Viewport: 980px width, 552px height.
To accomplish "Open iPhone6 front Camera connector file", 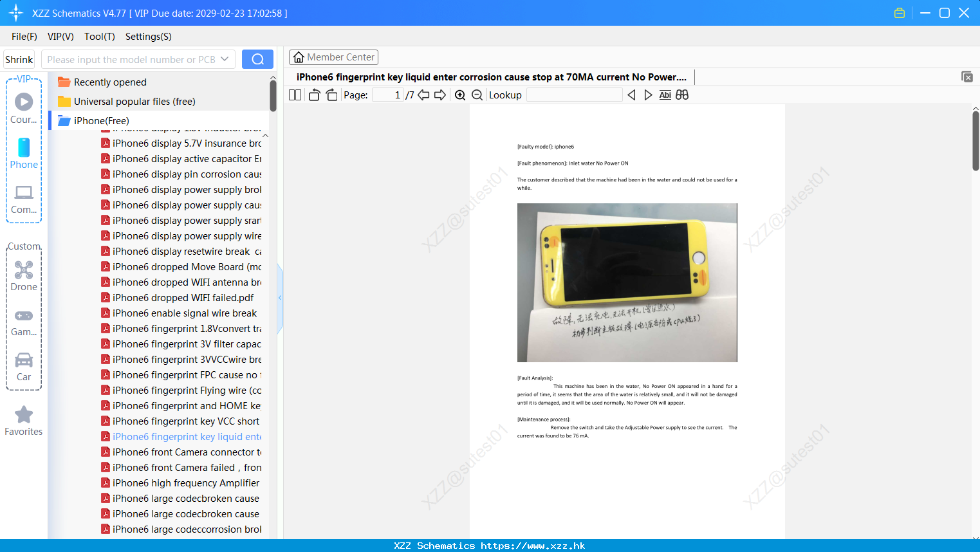I will pos(181,452).
